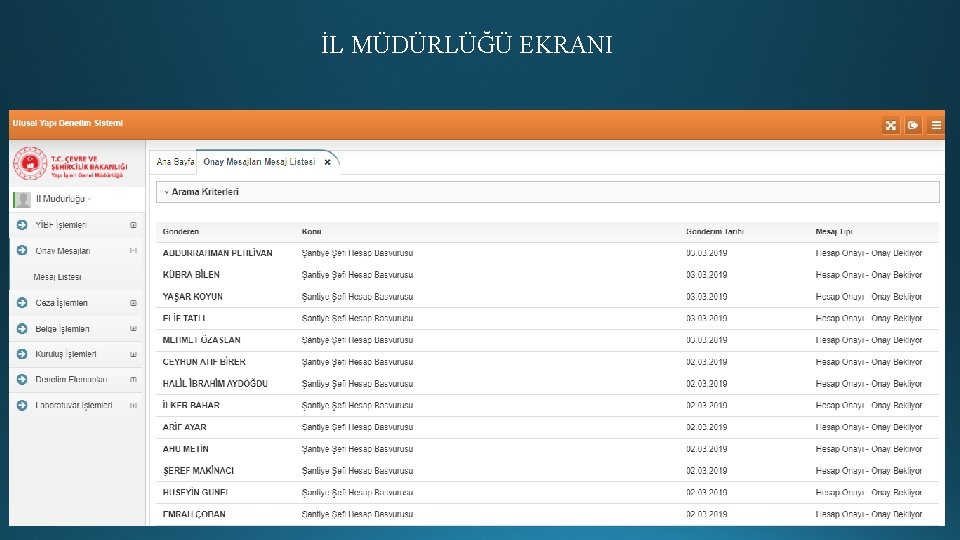960x540 pixels.
Task: Select the AHU METİN row
Action: 547,449
